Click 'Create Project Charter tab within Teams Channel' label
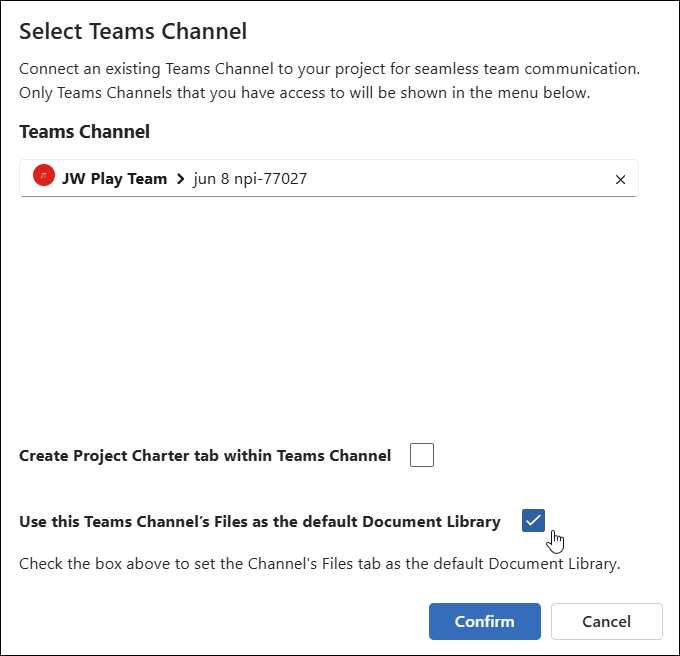This screenshot has width=680, height=656. pos(205,456)
